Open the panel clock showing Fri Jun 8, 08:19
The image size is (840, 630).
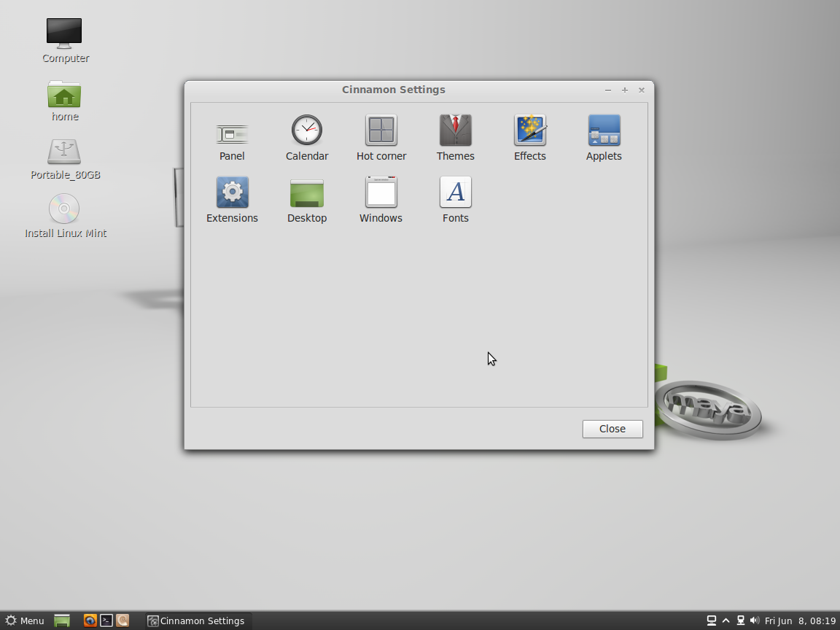point(801,621)
